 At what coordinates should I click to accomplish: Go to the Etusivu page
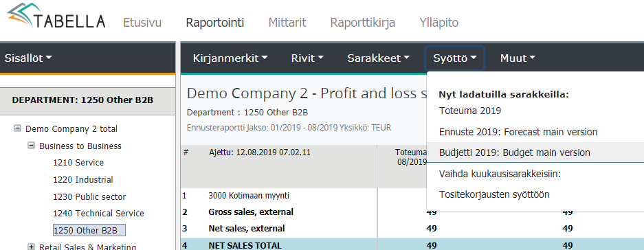(x=142, y=22)
